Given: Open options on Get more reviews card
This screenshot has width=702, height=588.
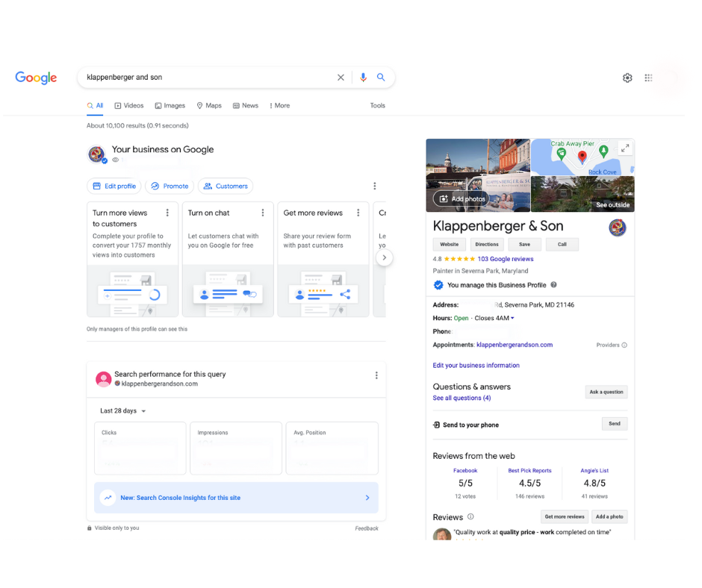Looking at the screenshot, I should coord(358,213).
